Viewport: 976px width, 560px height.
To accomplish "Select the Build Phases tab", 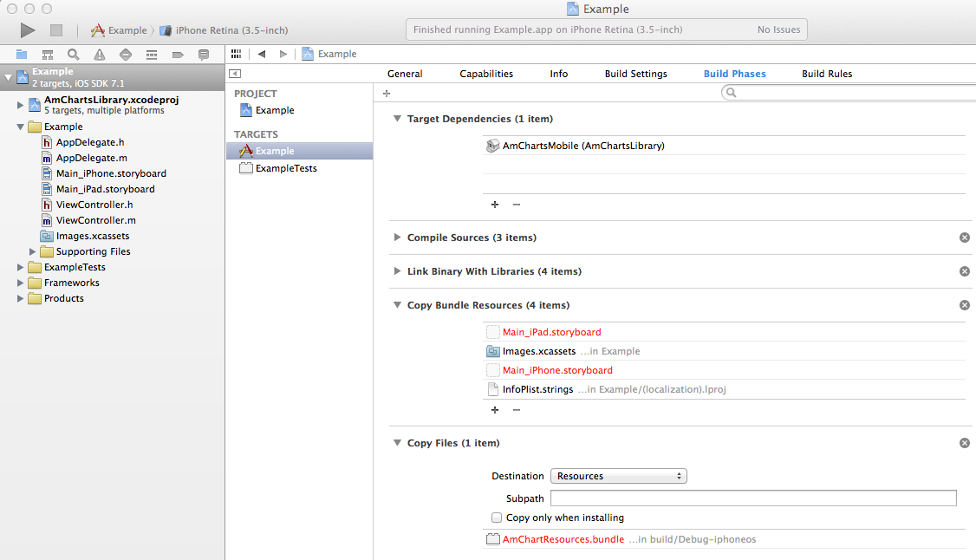I will click(x=734, y=74).
